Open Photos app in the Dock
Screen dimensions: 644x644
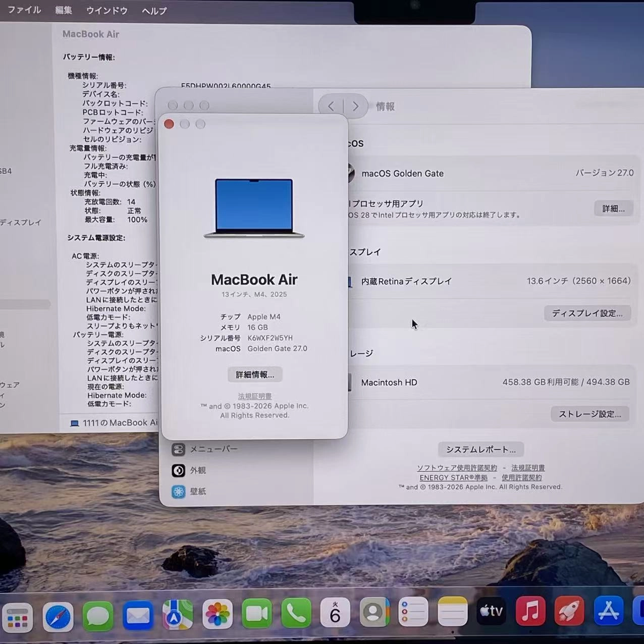(217, 614)
